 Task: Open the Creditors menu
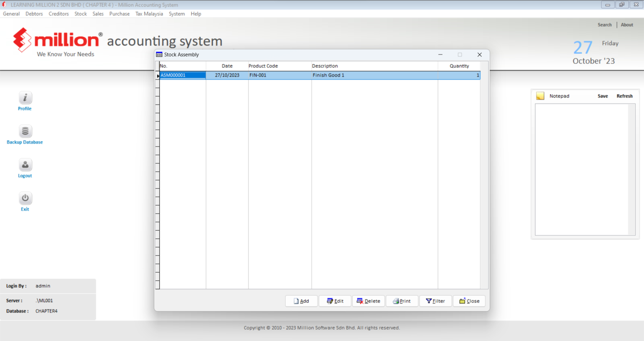pyautogui.click(x=59, y=14)
